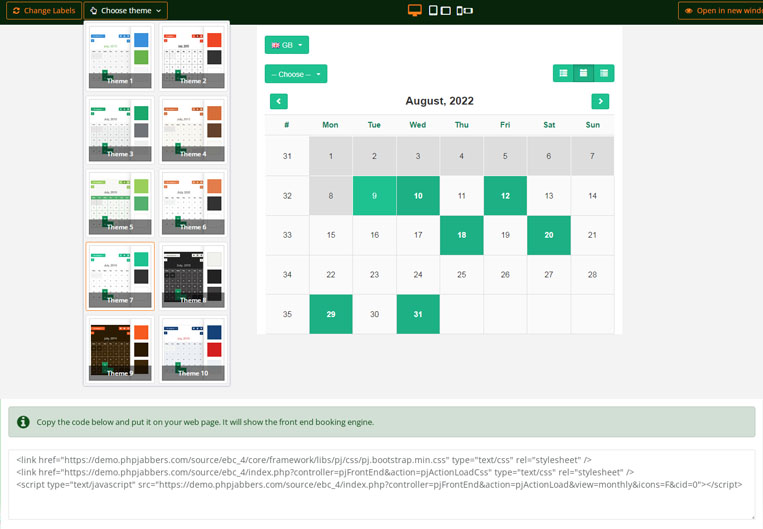Pick Theme 2 thumbnail
The width and height of the screenshot is (763, 529).
pyautogui.click(x=193, y=57)
